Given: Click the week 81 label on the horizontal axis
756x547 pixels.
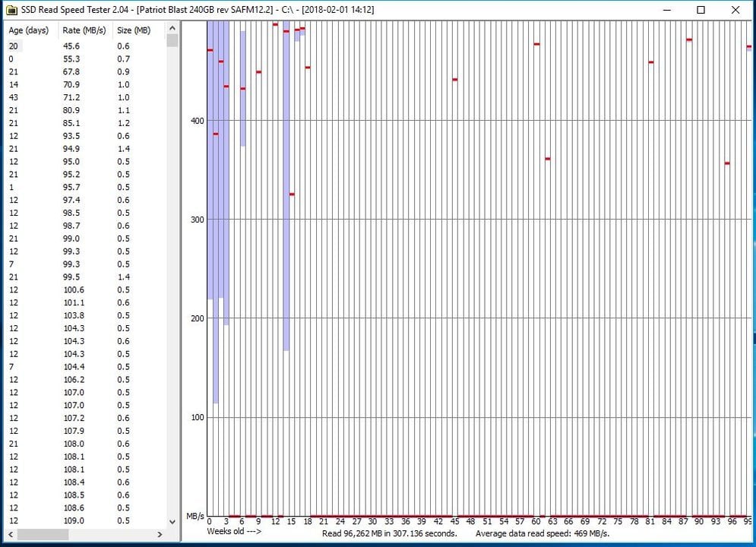Looking at the screenshot, I should [650, 521].
